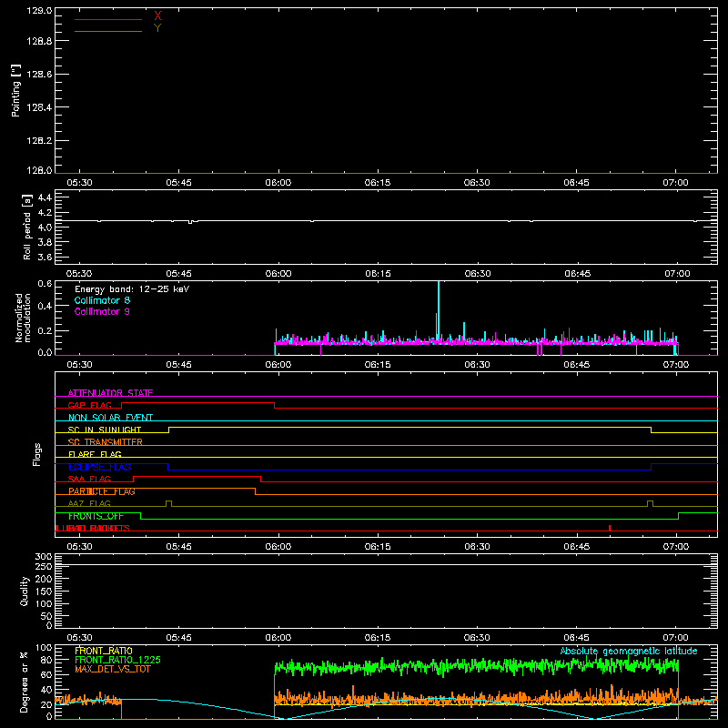Click the Collimator 8 legend label

pos(102,300)
